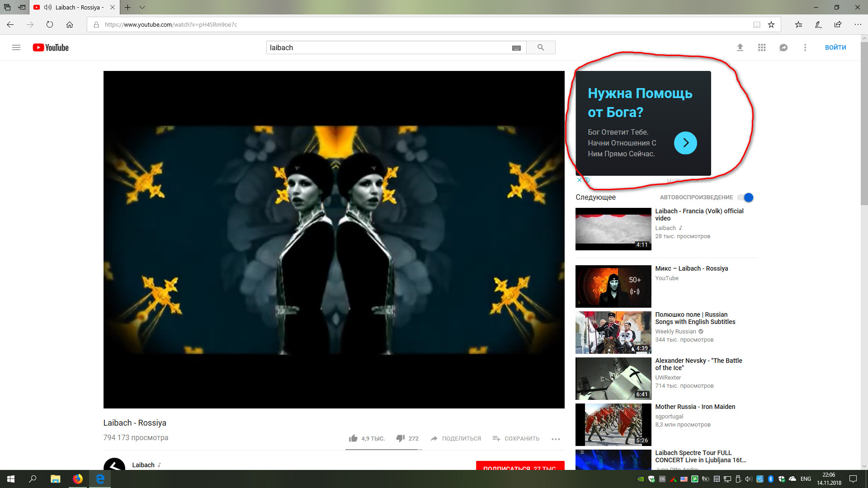Click the address bar URL
Image resolution: width=868 pixels, height=488 pixels.
(x=171, y=25)
